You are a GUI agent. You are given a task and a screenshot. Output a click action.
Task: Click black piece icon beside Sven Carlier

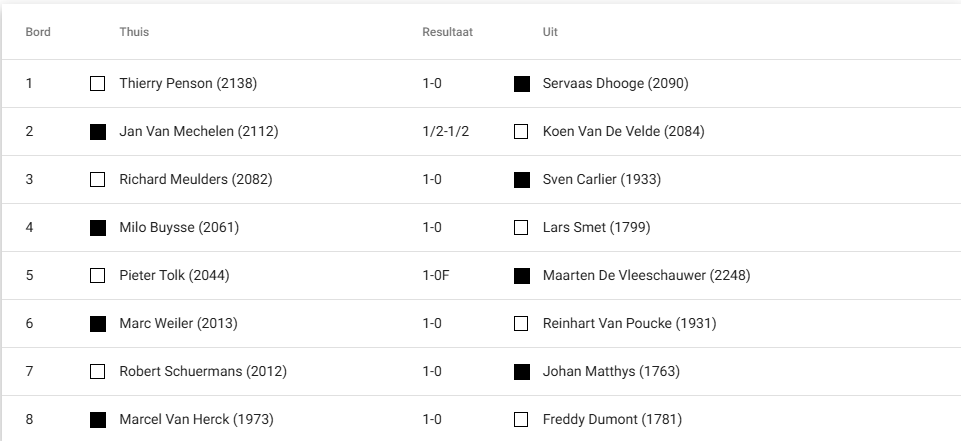[x=521, y=180]
